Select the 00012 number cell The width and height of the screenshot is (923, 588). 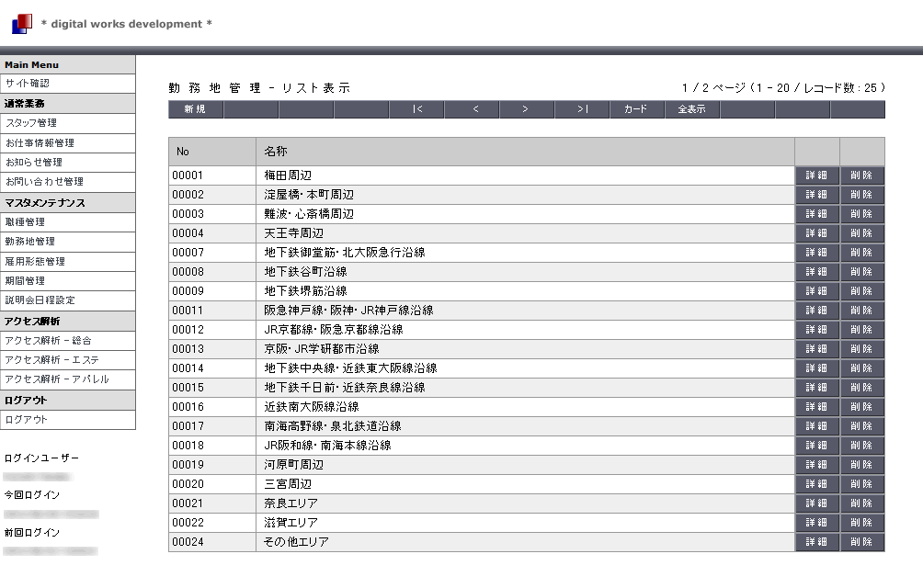click(212, 330)
